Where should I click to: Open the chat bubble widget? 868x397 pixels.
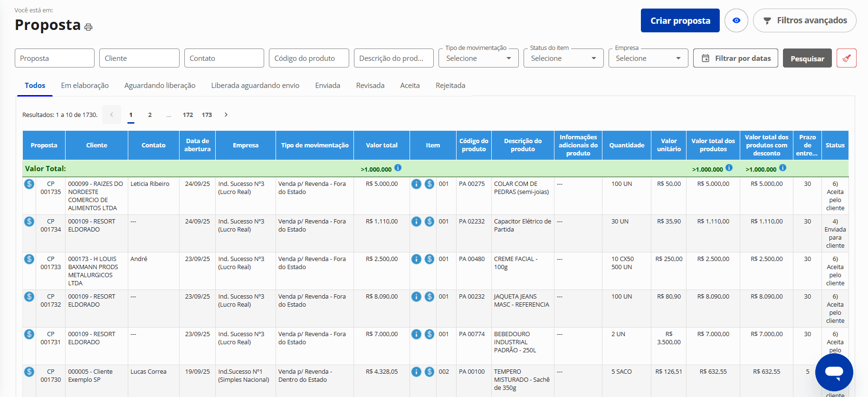[834, 372]
